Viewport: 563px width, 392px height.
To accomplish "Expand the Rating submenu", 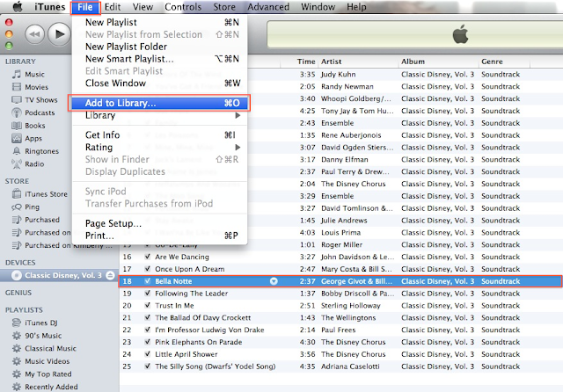I will pyautogui.click(x=159, y=148).
